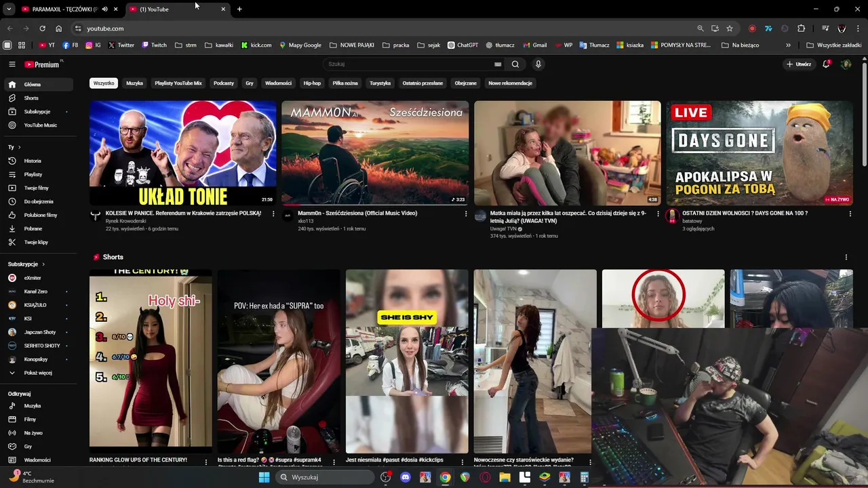Open options for OSTATNI DZIEN WOLNOSCI stream
The height and width of the screenshot is (488, 868).
click(850, 213)
